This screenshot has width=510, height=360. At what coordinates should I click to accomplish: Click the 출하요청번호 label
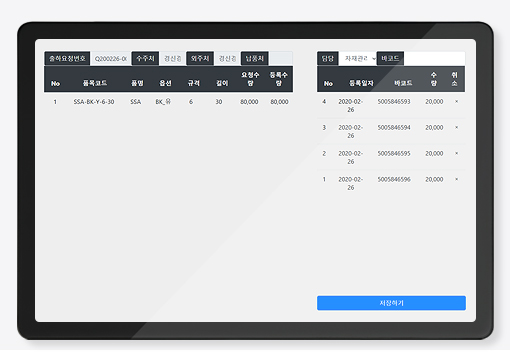67,59
